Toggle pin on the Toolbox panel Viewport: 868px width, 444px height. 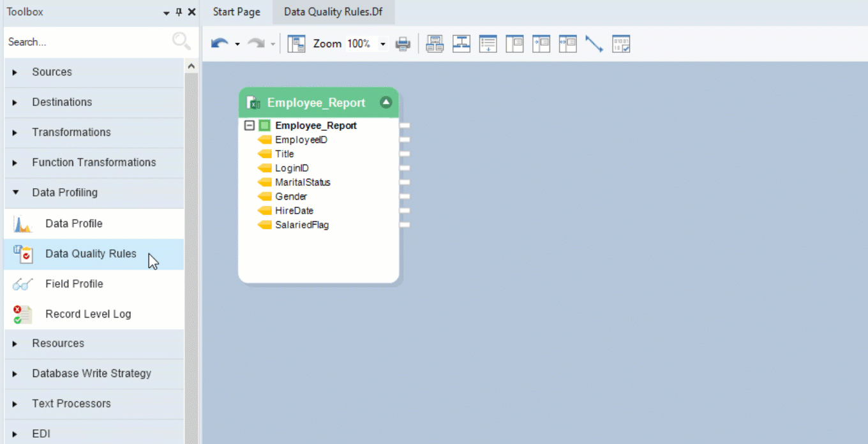(x=179, y=12)
